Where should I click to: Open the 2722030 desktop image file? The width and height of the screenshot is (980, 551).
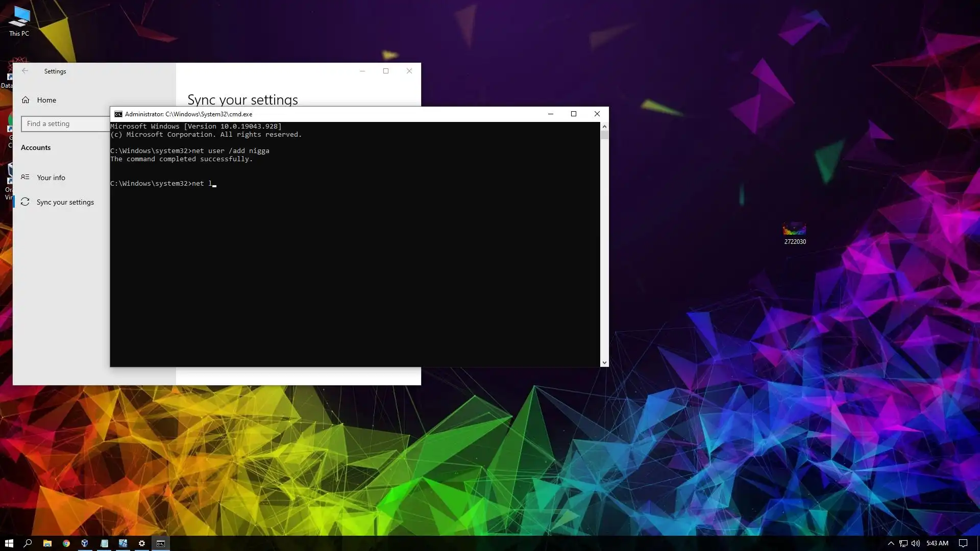point(795,232)
